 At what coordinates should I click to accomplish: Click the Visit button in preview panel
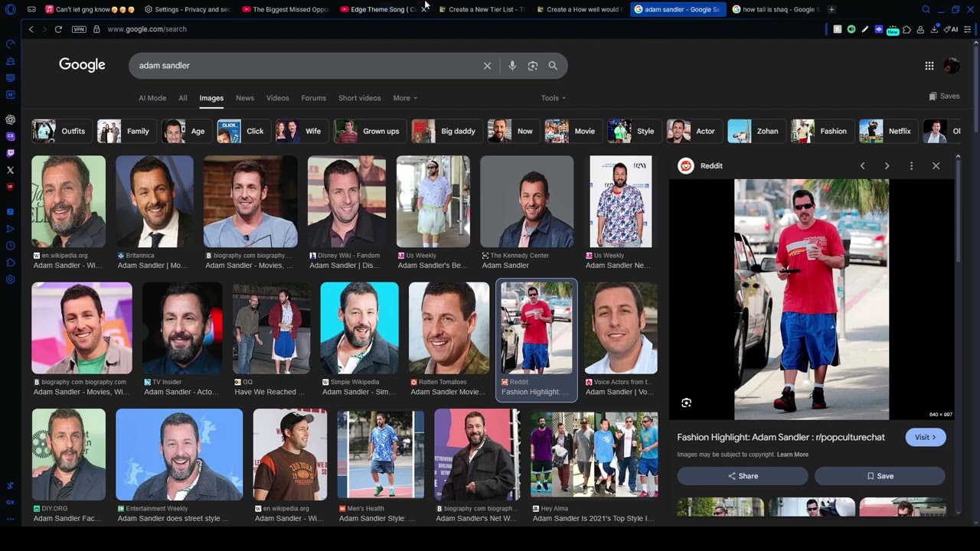(x=926, y=437)
